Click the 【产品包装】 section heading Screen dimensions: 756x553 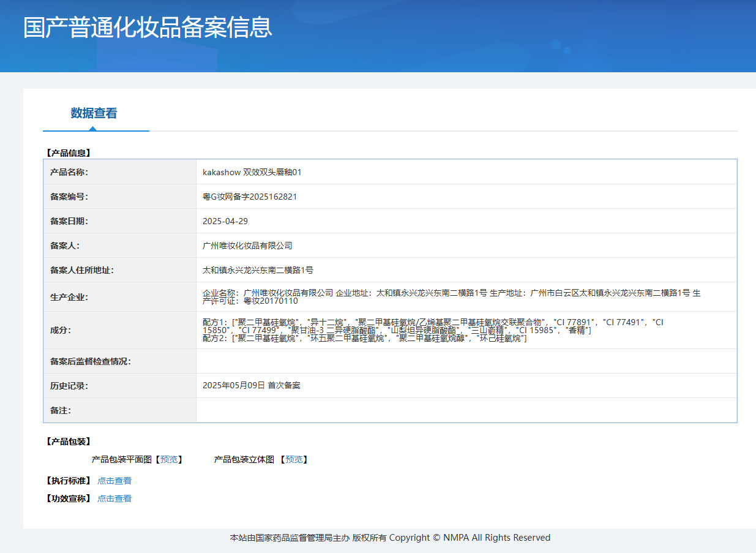[x=68, y=442]
